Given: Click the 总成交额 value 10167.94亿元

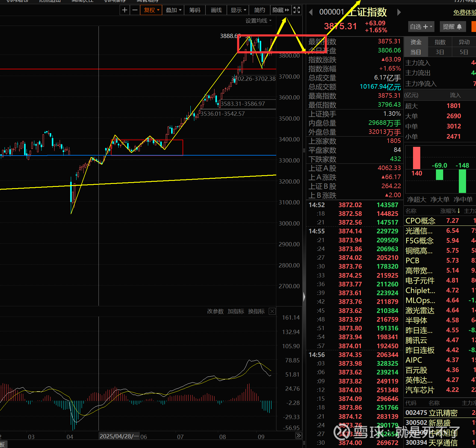Looking at the screenshot, I should click(x=380, y=87).
